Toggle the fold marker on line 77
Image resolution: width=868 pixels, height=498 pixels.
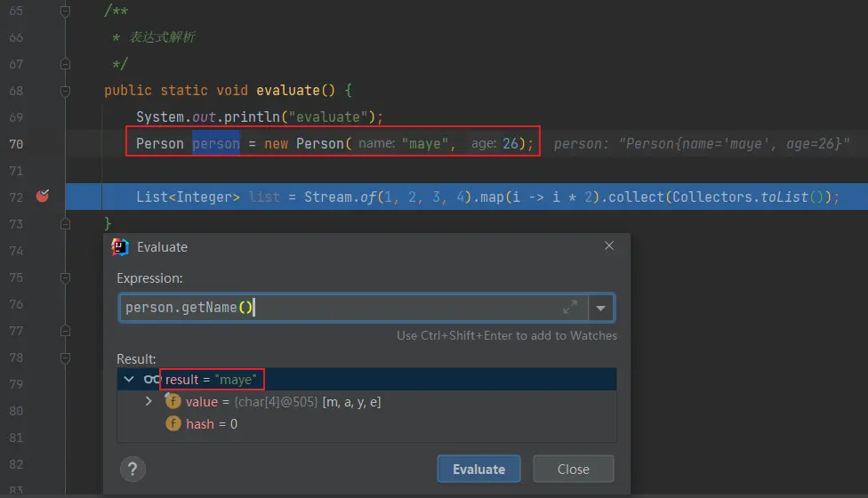[65, 331]
